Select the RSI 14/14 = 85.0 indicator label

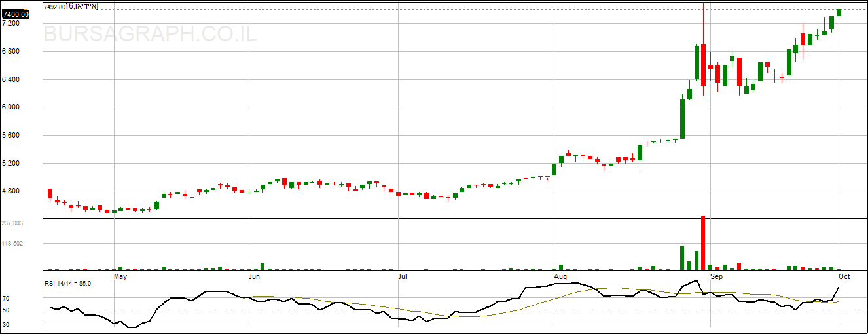point(67,283)
